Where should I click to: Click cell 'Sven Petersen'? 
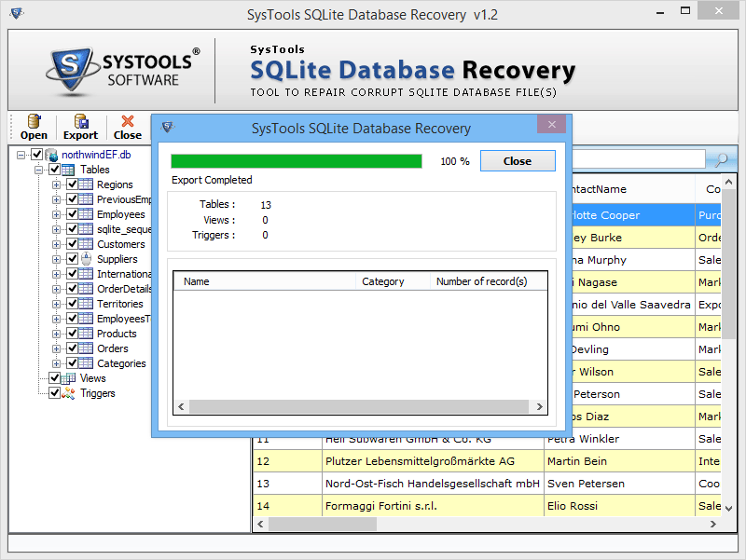tap(619, 484)
